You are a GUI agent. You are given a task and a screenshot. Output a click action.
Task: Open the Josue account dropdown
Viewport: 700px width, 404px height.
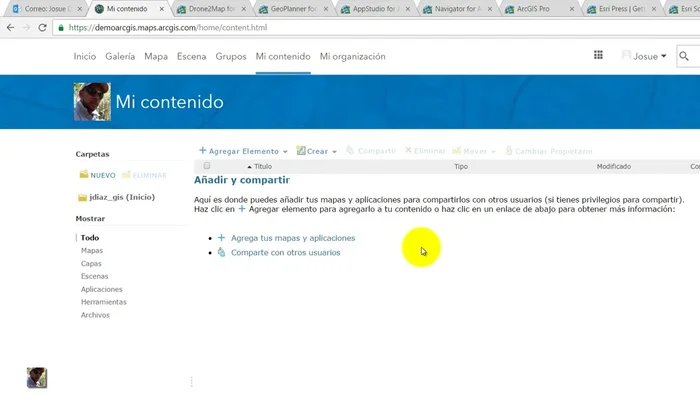[650, 56]
